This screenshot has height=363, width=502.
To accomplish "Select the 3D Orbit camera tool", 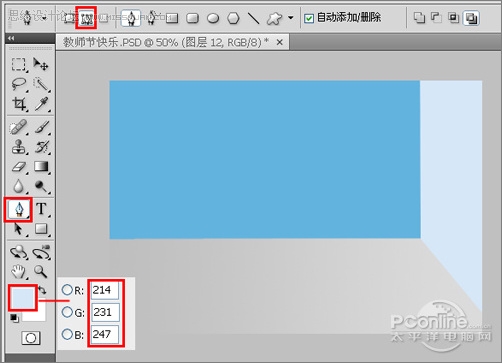I will click(41, 252).
